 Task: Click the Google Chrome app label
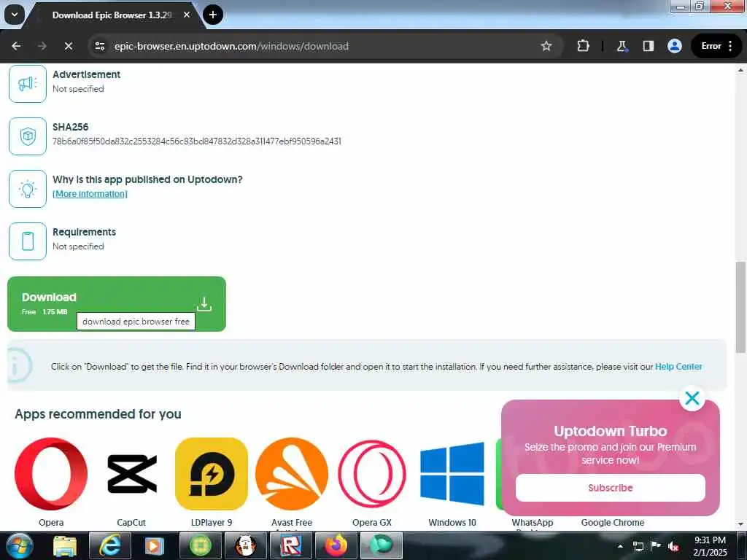click(613, 522)
